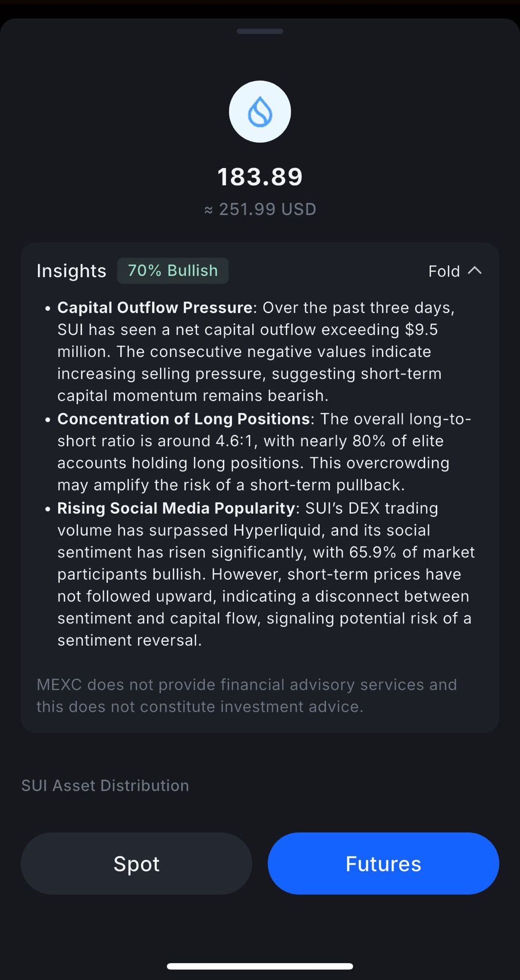Tap the iOS home indicator bar

tap(260, 966)
